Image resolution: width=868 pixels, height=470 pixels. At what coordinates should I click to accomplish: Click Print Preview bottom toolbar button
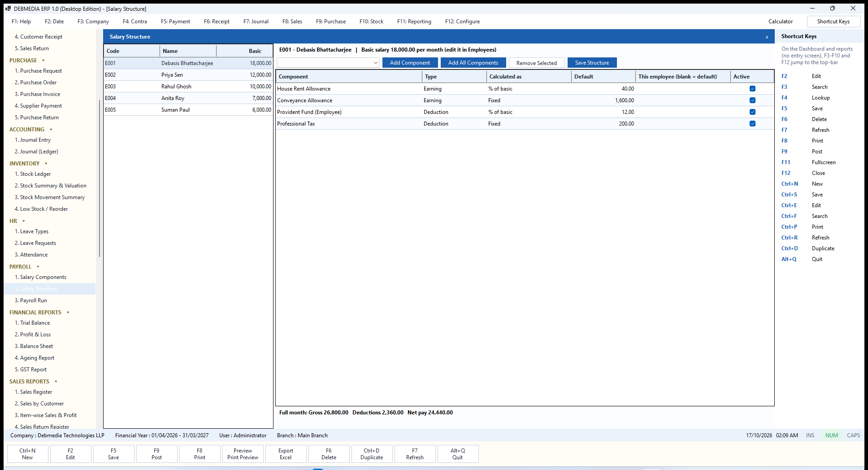tap(243, 454)
